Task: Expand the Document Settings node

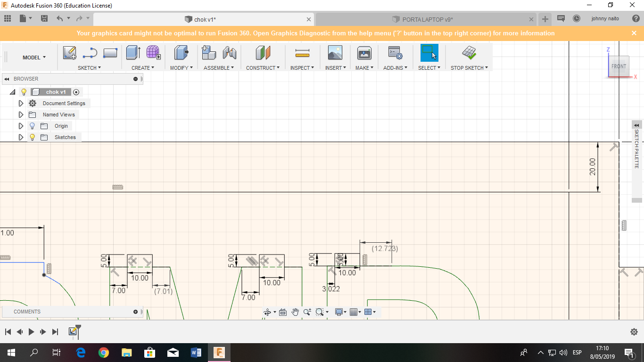Action: [21, 103]
